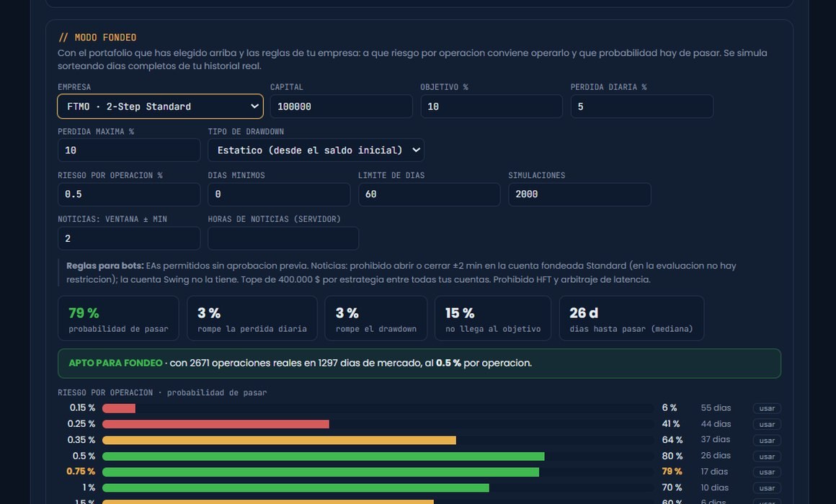
Task: Click 'usar' for the 1 % risk row
Action: (x=767, y=488)
